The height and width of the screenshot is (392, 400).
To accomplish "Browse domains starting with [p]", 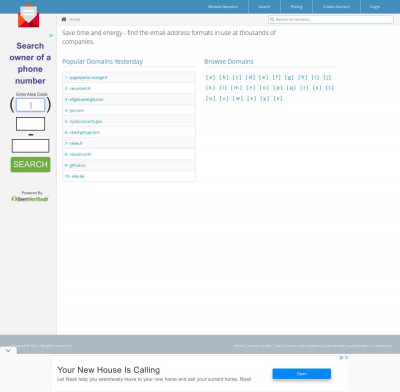I will click(x=278, y=88).
